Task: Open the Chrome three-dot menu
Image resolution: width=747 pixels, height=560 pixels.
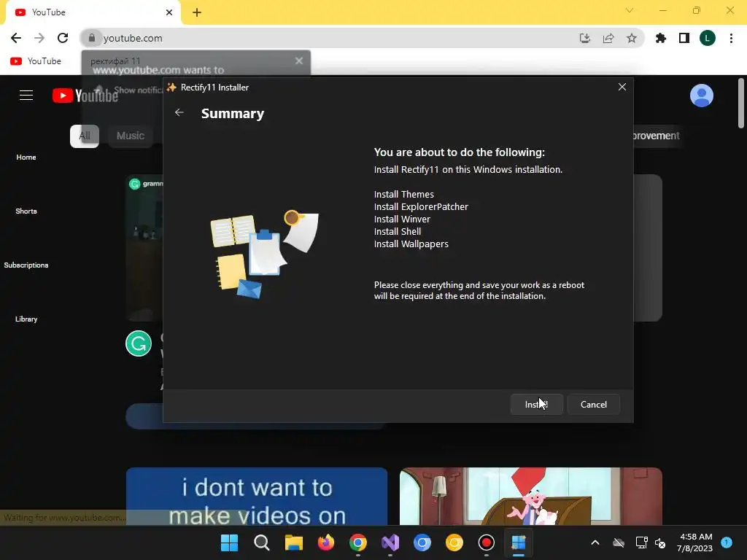Action: coord(731,38)
